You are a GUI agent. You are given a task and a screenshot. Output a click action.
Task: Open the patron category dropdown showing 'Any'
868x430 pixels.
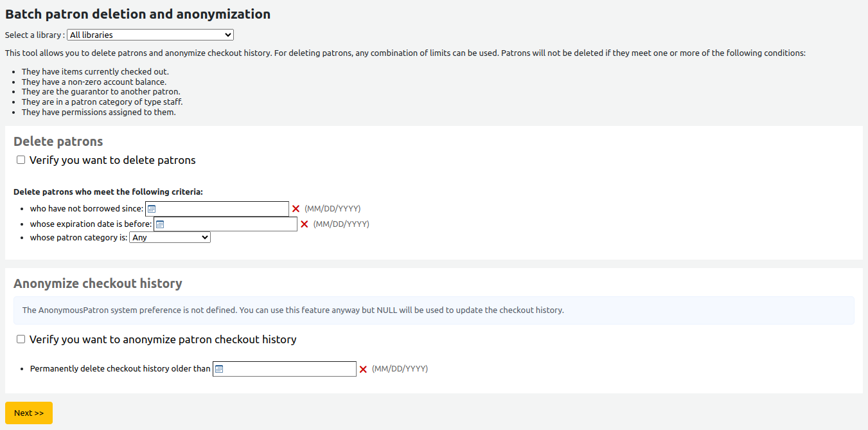[170, 237]
